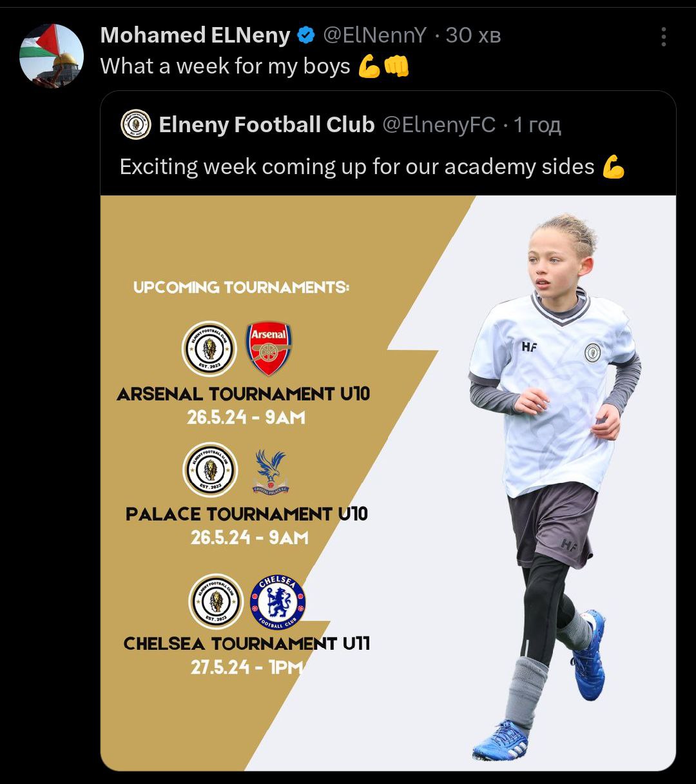This screenshot has height=784, width=696.
Task: Click the quoted tweet's 1 год timestamp
Action: pyautogui.click(x=537, y=124)
